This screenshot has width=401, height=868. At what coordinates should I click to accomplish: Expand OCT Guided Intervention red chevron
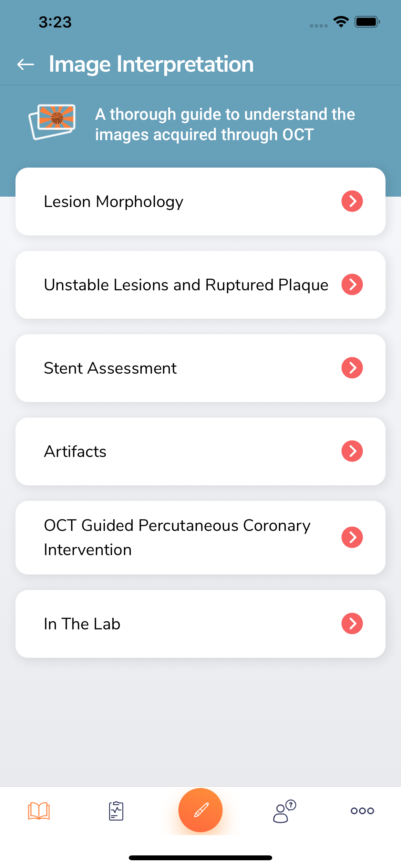coord(352,537)
